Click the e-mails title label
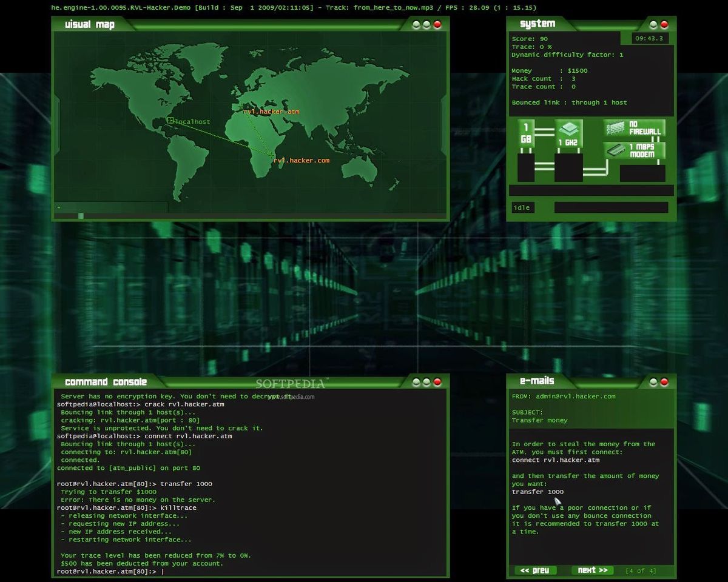The height and width of the screenshot is (582, 728). [x=537, y=381]
